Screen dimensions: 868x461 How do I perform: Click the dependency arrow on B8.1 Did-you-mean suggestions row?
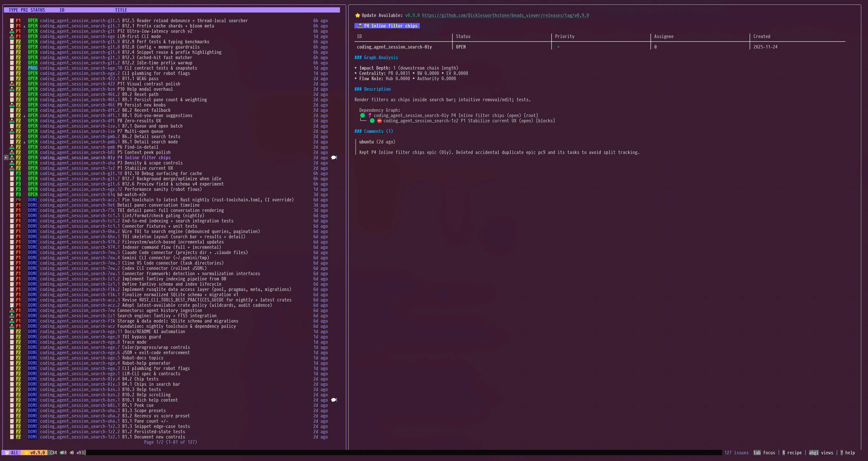pyautogui.click(x=24, y=116)
